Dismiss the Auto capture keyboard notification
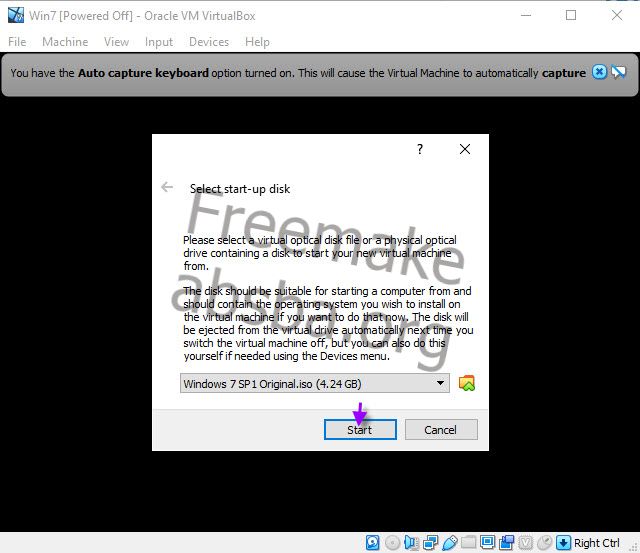Viewport: 640px width, 553px height. [x=599, y=73]
